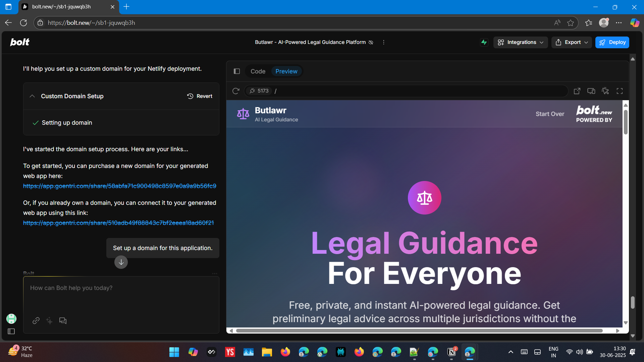Click the preview horizontal scrollbar
This screenshot has width=644, height=362.
[x=419, y=331]
